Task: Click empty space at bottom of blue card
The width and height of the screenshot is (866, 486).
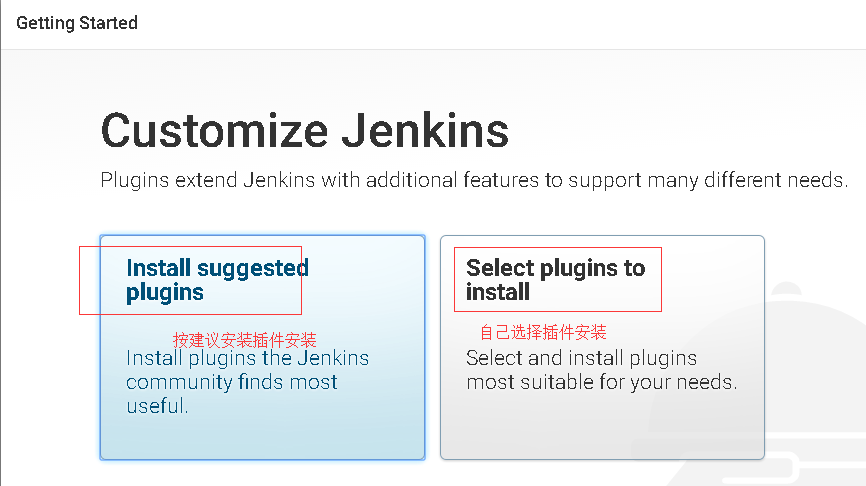Action: (x=262, y=438)
